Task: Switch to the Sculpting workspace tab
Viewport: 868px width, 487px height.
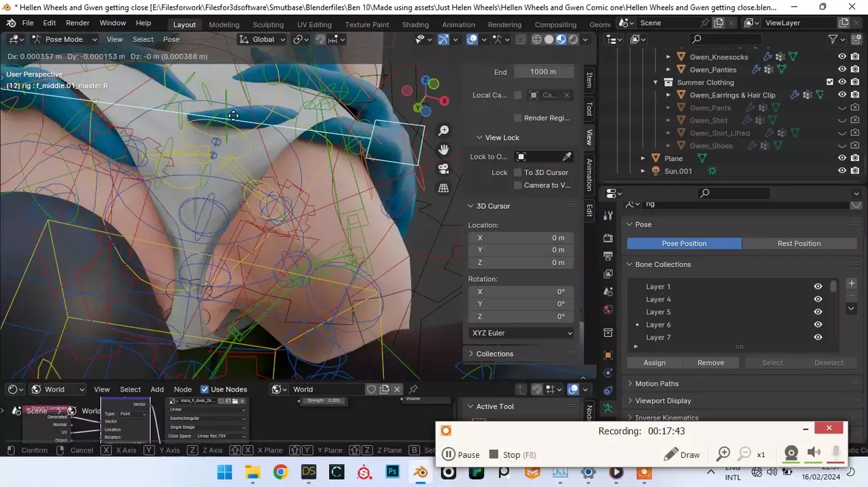Action: [268, 24]
